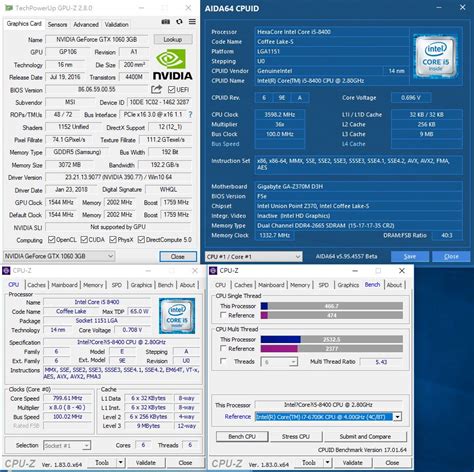Viewport: 474px width, 472px height.
Task: Click the Memory Clock value 1332.7 MHz
Action: (x=275, y=235)
